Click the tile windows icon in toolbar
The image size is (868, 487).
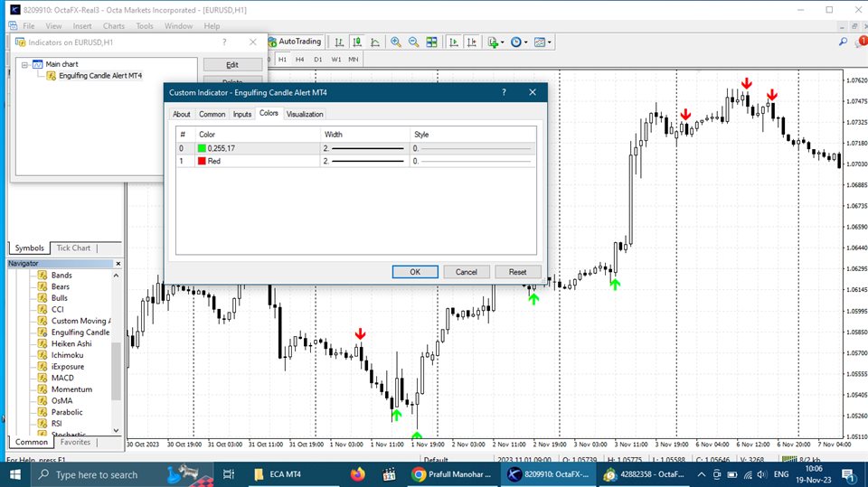point(431,42)
